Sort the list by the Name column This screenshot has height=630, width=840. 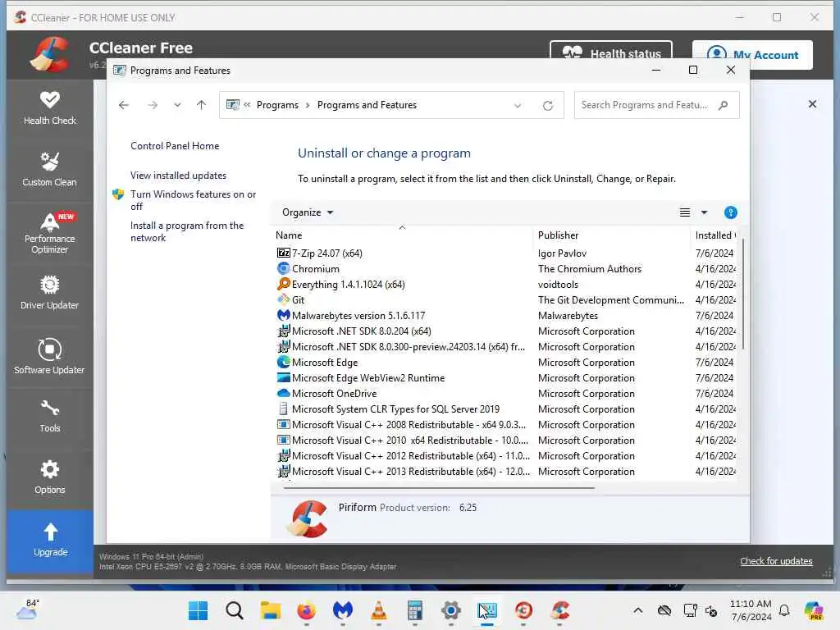click(402, 235)
